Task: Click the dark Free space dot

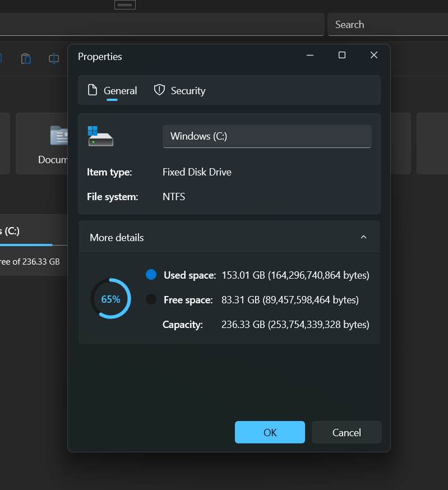Action: [151, 299]
